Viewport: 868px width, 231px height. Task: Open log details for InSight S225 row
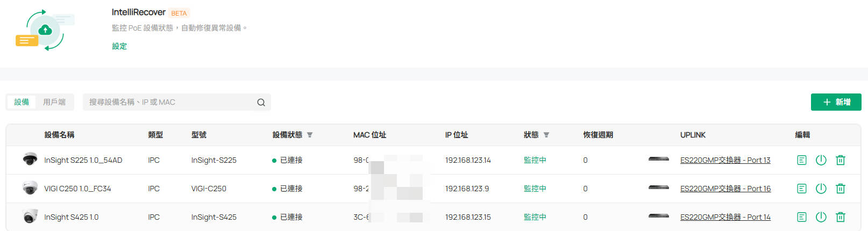801,160
